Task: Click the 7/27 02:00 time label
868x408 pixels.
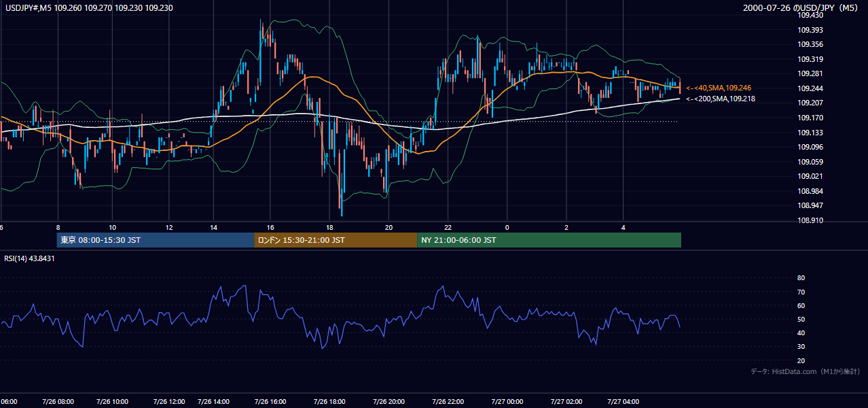Action: (566, 402)
